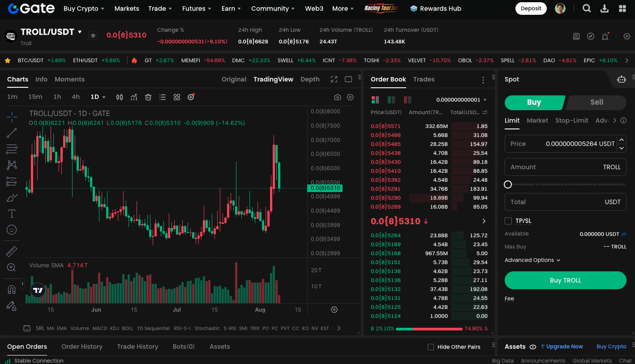Screen dimensions: 635x364
Task: Tick the TP/SL checkbox
Action: [x=508, y=221]
